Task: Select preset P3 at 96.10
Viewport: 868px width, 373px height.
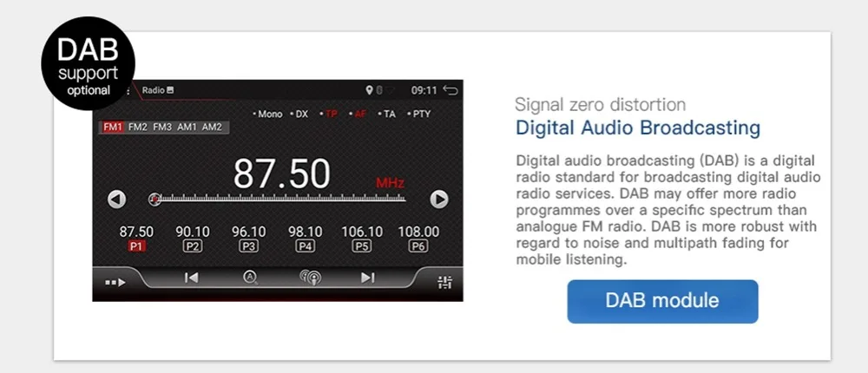Action: click(248, 239)
